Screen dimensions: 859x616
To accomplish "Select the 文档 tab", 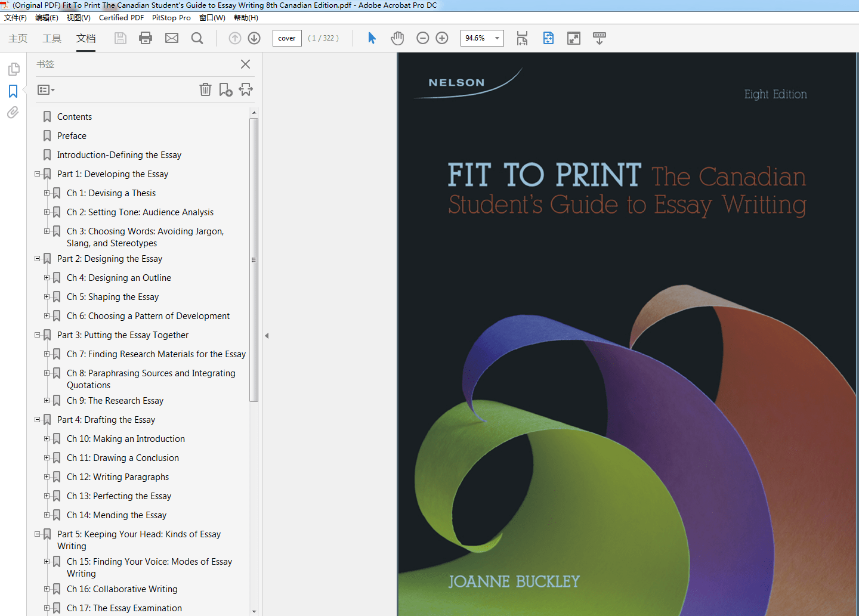I will tap(86, 38).
